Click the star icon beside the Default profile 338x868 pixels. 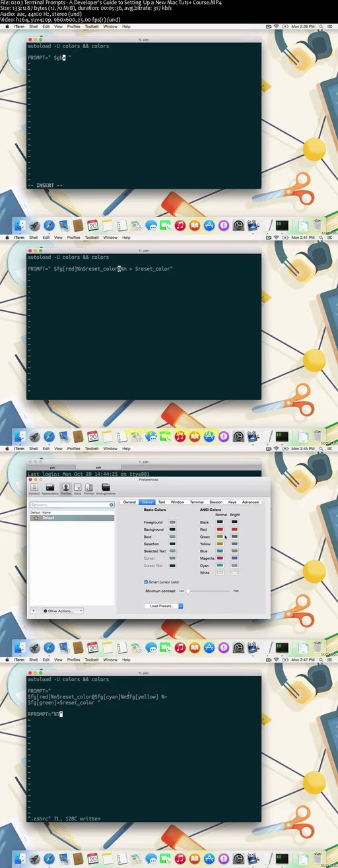(36, 517)
